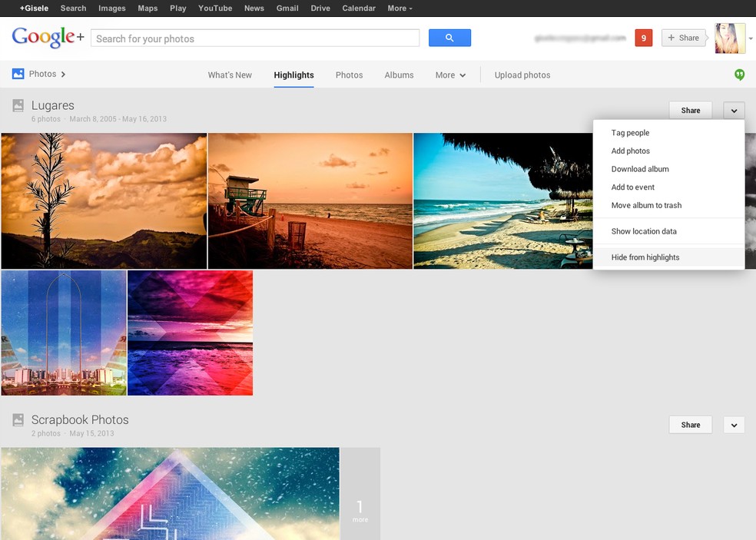This screenshot has width=756, height=540.
Task: Focus the Search for your photos field
Action: (255, 38)
